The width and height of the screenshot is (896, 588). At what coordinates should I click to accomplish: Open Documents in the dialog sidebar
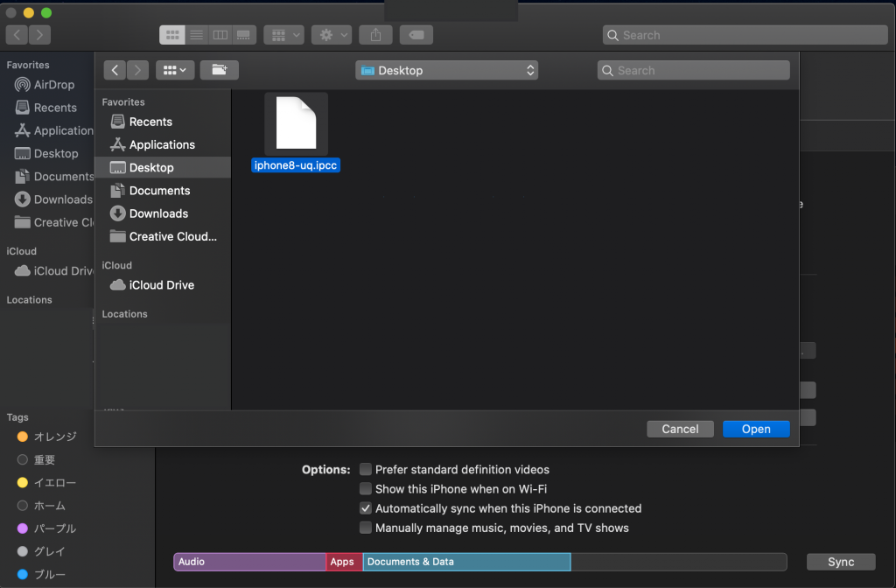coord(163,190)
